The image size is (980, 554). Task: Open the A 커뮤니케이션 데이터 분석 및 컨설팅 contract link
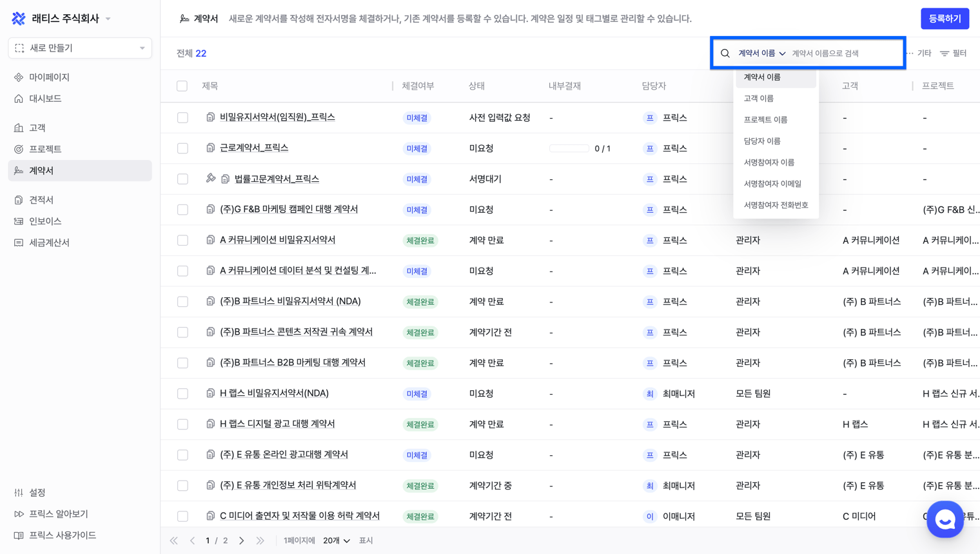pos(298,270)
